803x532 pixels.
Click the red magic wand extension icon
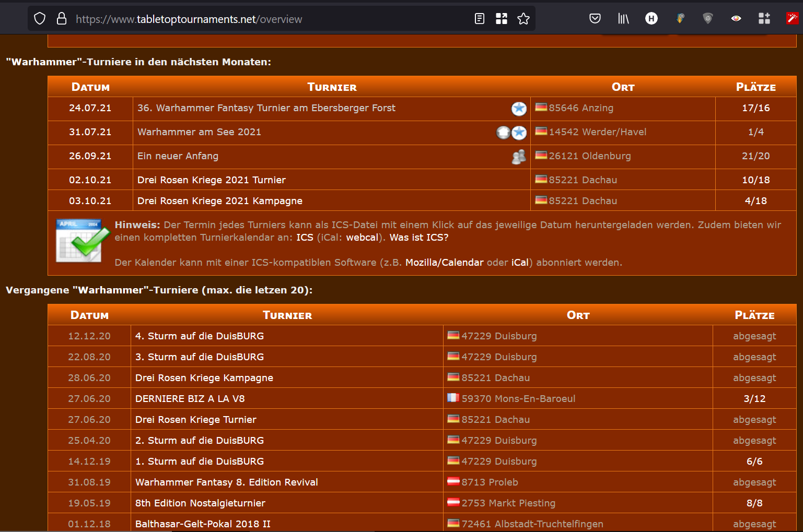792,19
